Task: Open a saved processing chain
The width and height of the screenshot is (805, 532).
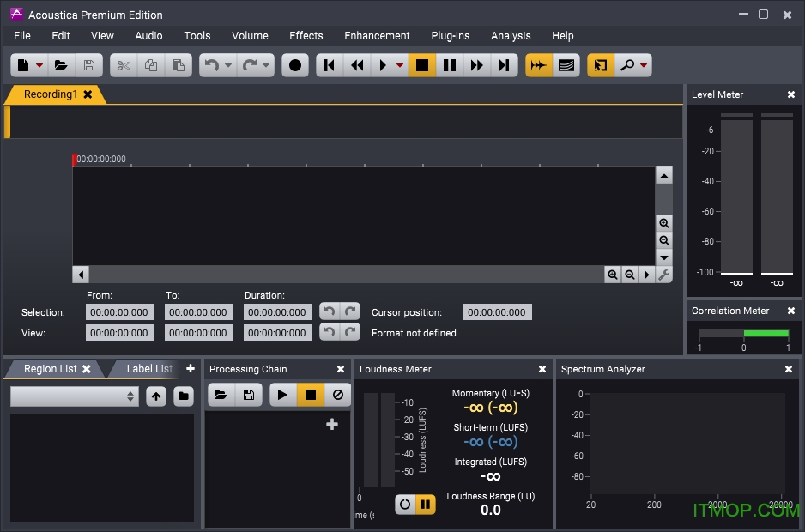Action: click(221, 395)
